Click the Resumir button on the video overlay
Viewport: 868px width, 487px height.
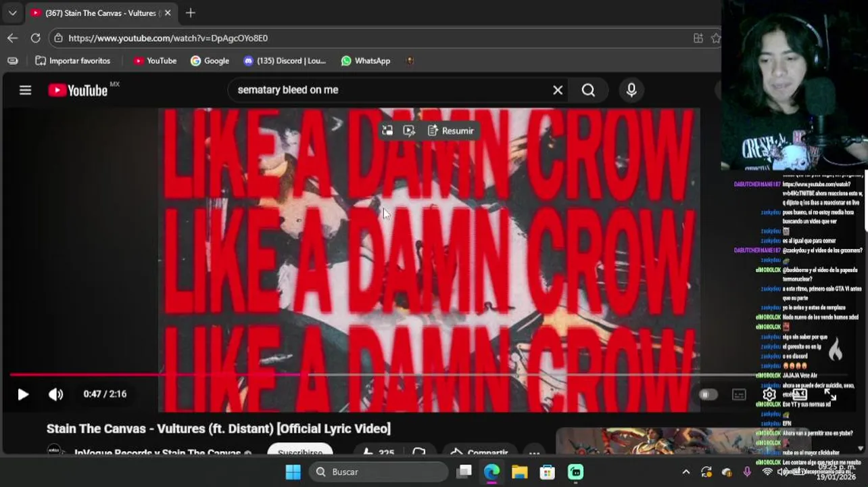pyautogui.click(x=451, y=131)
